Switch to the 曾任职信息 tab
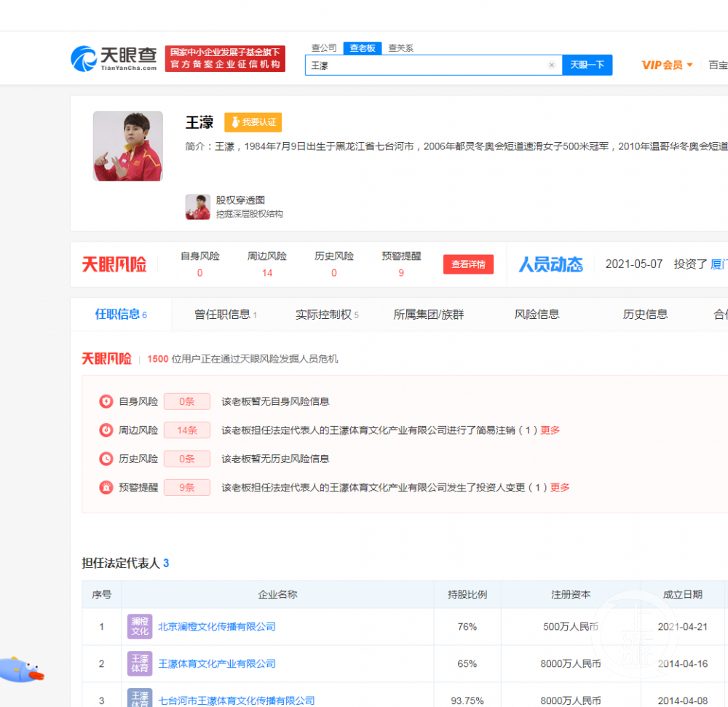The height and width of the screenshot is (707, 728). coord(223,314)
